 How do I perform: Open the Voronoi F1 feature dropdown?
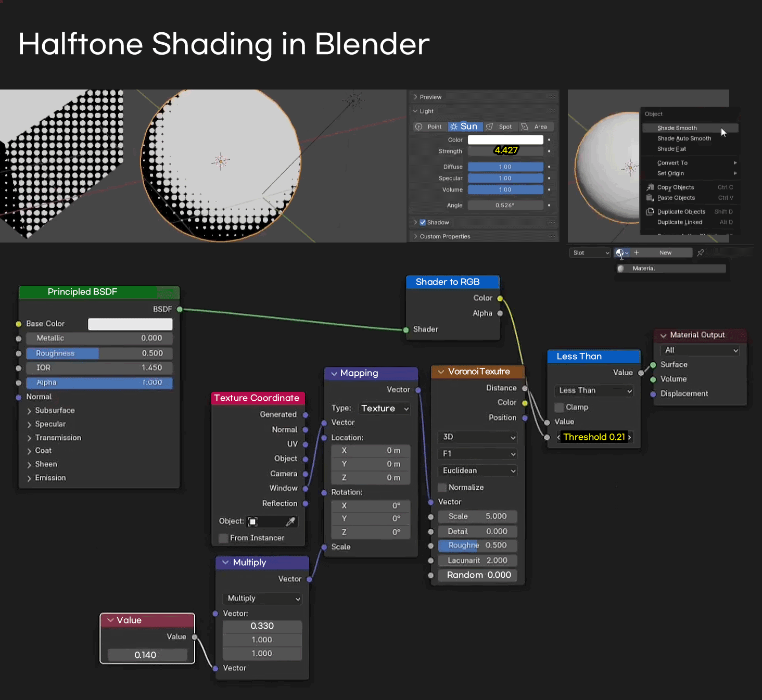[x=478, y=454]
